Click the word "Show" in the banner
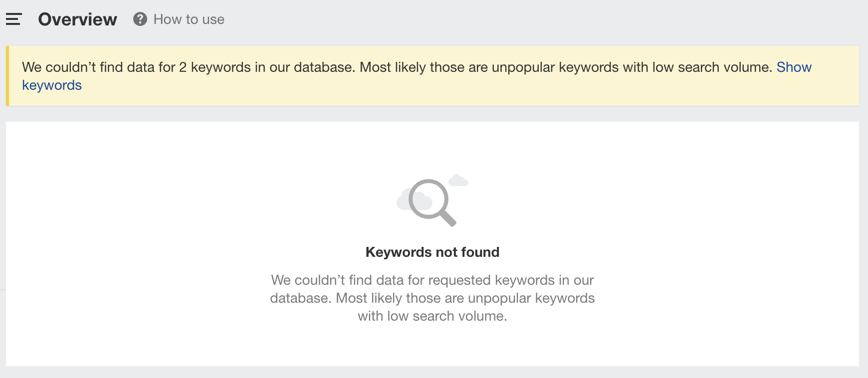The width and height of the screenshot is (868, 378). coord(794,67)
